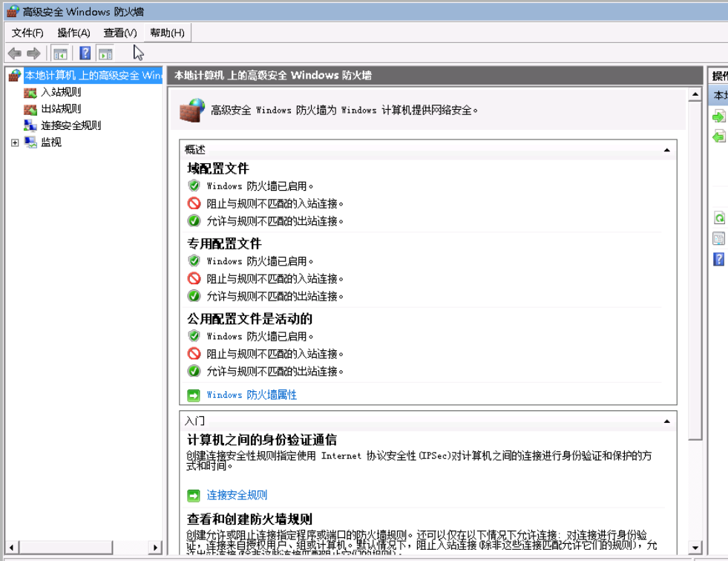Click the 出站规则 firewall icon in tree

pyautogui.click(x=30, y=110)
